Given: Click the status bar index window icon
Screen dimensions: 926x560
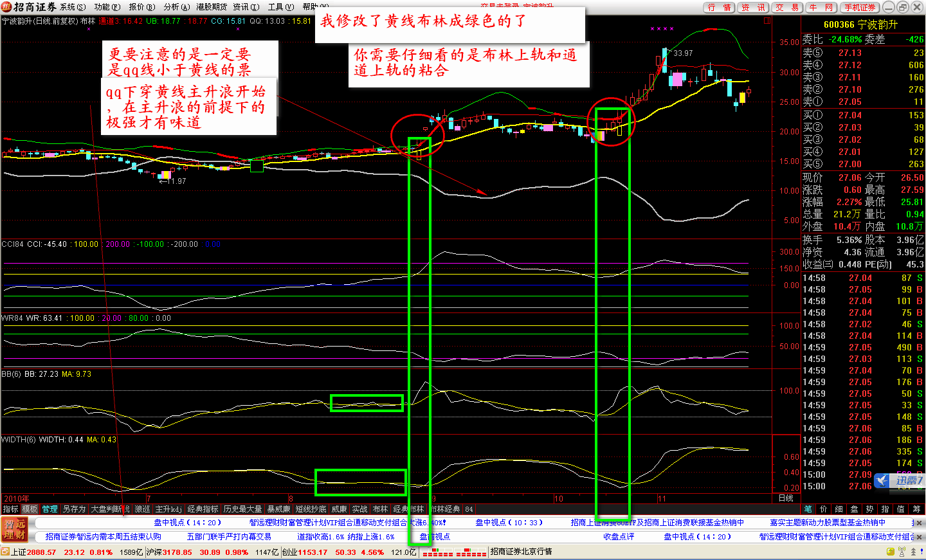Looking at the screenshot, I should coord(5,552).
